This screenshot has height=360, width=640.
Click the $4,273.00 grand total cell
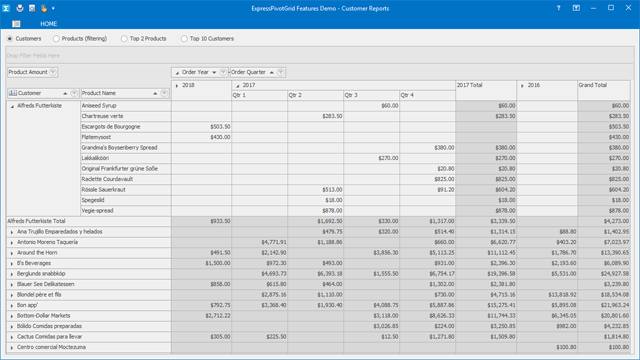604,221
